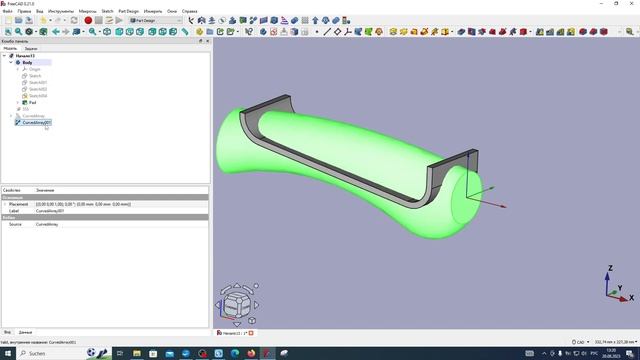Open Firefox from Windows taskbar
This screenshot has height=360, width=640.
[x=251, y=353]
